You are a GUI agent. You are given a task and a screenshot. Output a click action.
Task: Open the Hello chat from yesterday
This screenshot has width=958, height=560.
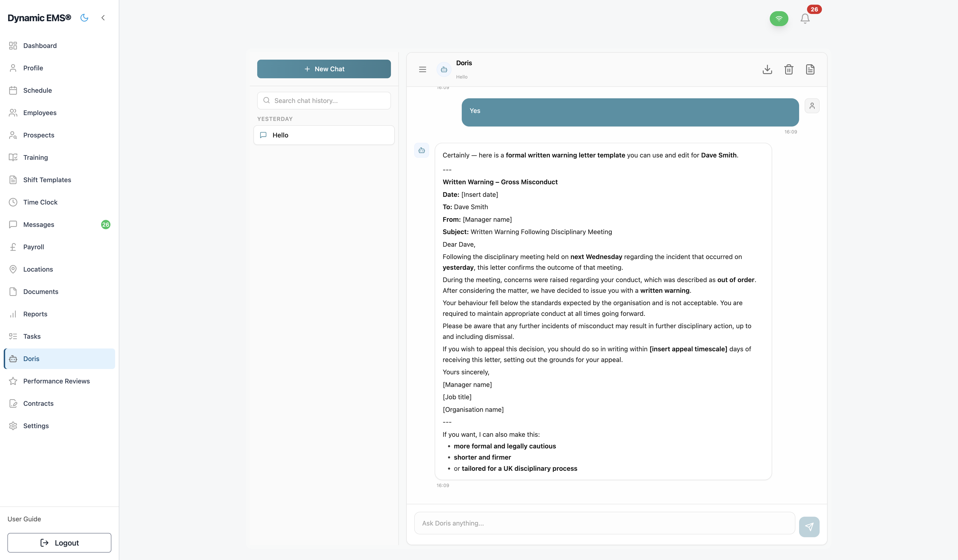pyautogui.click(x=324, y=135)
